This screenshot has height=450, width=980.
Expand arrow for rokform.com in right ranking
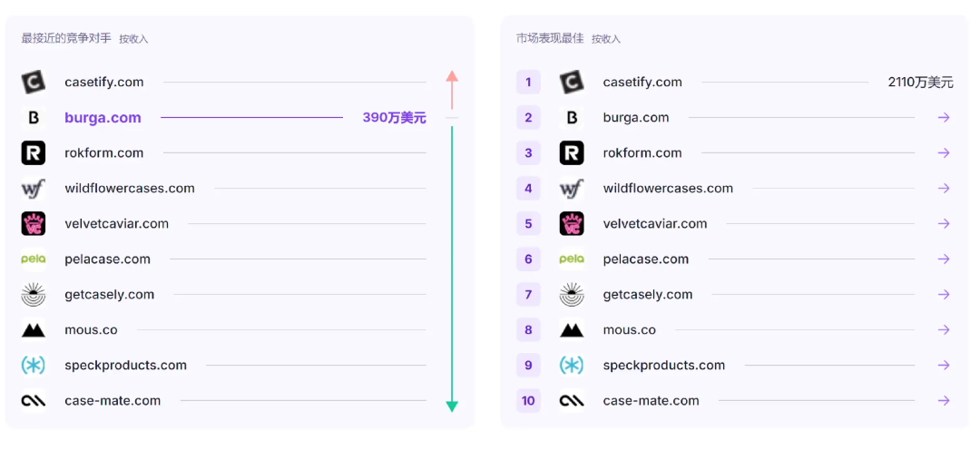pyautogui.click(x=944, y=153)
